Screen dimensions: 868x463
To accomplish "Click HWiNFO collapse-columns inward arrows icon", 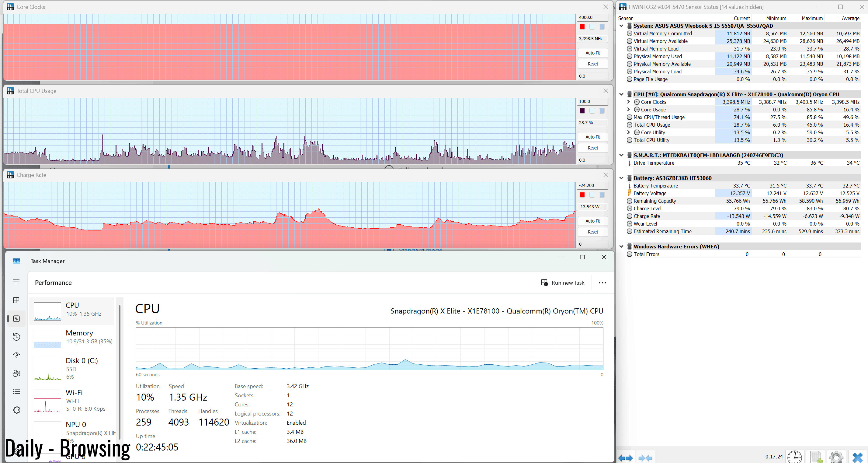I will pyautogui.click(x=645, y=458).
